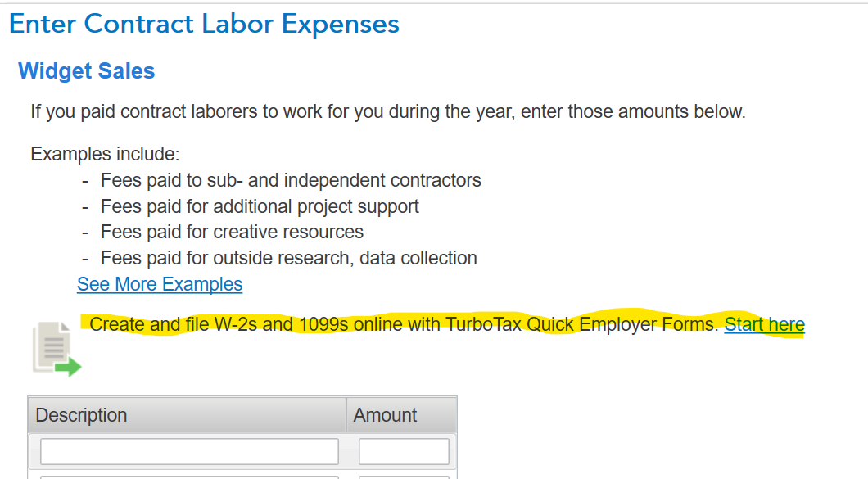The width and height of the screenshot is (868, 479).
Task: Open the See More Examples link
Action: [160, 284]
